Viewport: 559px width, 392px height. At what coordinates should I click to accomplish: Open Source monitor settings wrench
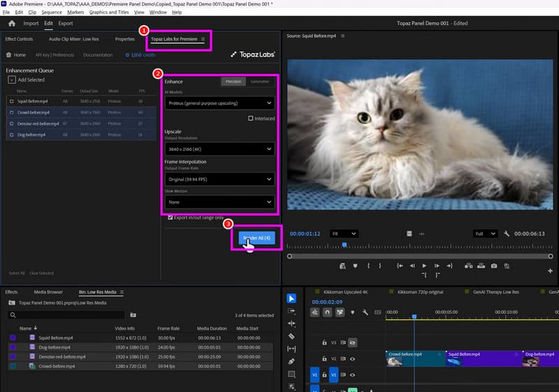pos(507,234)
